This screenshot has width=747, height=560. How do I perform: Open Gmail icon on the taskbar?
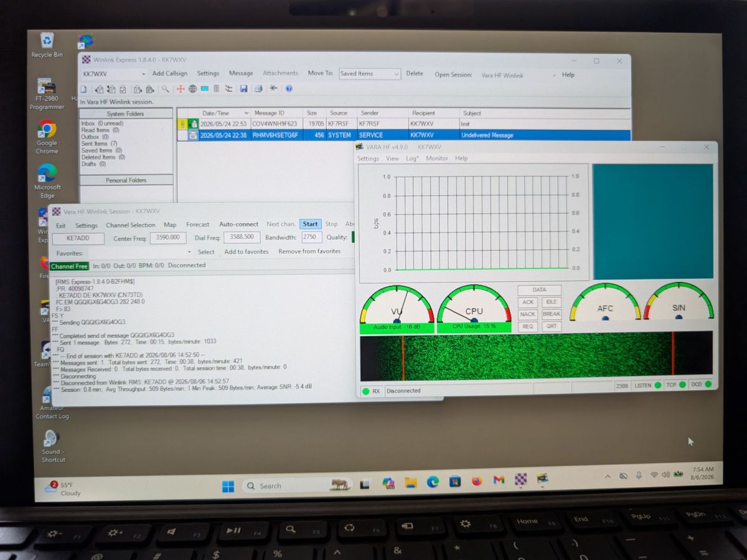point(499,480)
